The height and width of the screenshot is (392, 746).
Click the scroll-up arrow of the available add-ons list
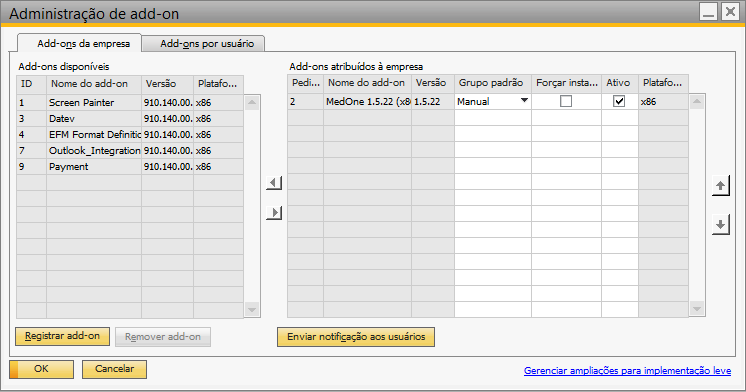point(252,102)
